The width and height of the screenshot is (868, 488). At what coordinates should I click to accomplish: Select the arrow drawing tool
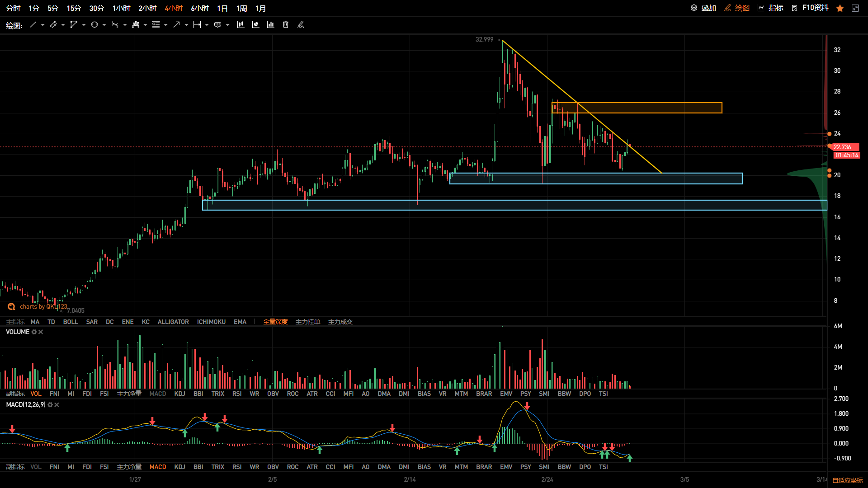176,25
